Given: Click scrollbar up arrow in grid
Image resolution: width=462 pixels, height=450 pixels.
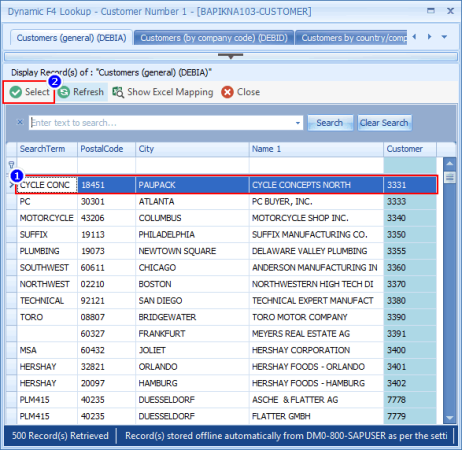Looking at the screenshot, I should [450, 164].
